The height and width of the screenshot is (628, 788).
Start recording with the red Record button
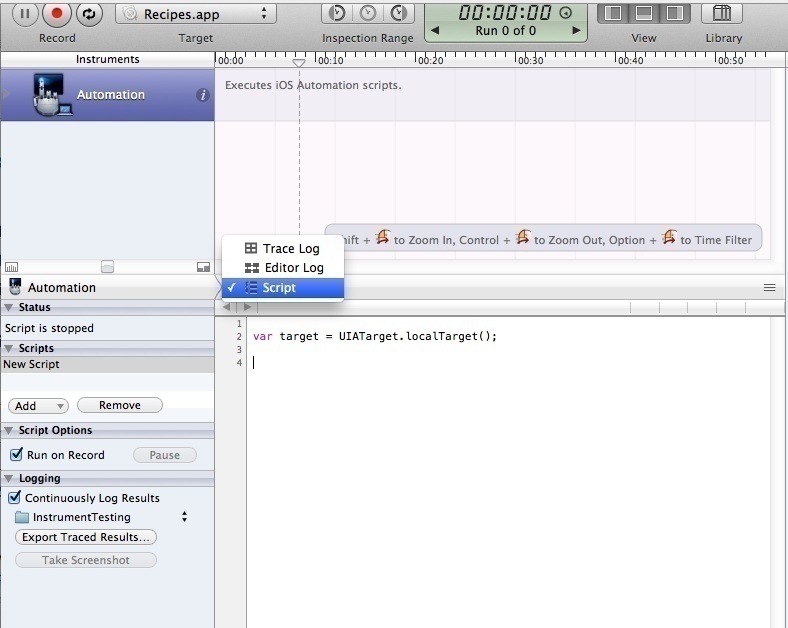tap(57, 14)
